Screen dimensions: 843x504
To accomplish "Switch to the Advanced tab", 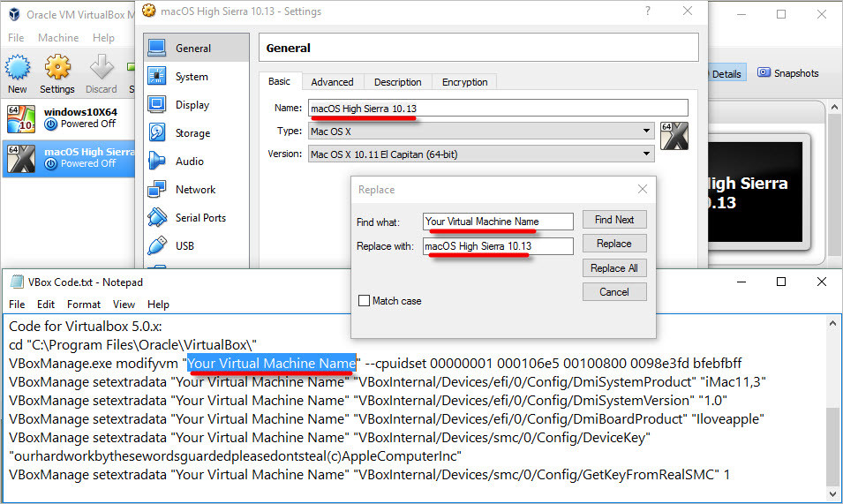I will click(332, 82).
